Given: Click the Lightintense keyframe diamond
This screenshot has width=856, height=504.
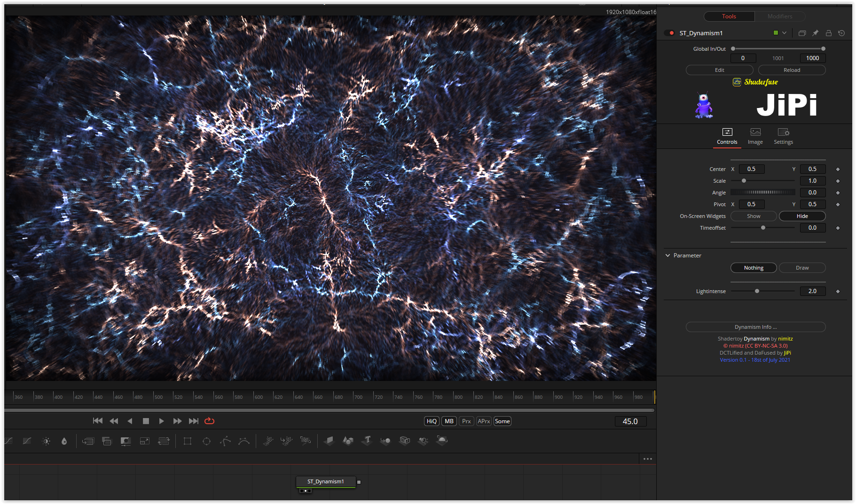Looking at the screenshot, I should tap(838, 291).
